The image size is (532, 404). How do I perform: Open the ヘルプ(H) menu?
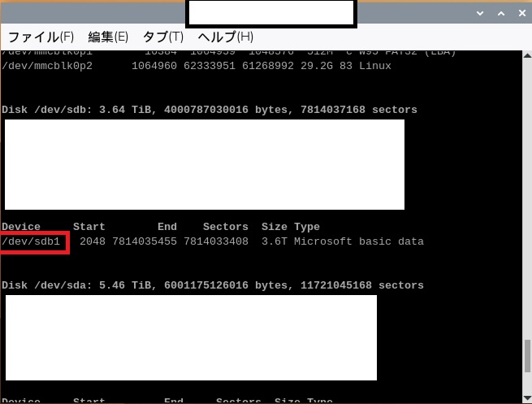coord(226,37)
